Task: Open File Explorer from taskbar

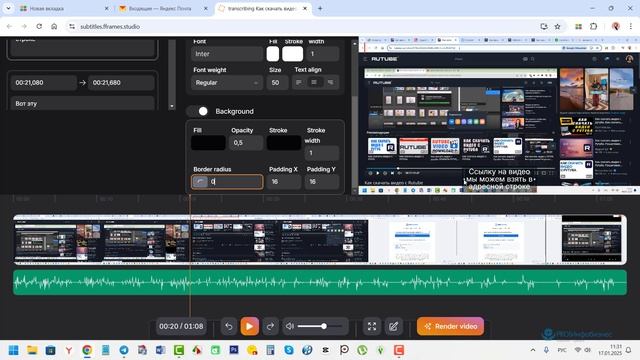Action: click(32, 350)
